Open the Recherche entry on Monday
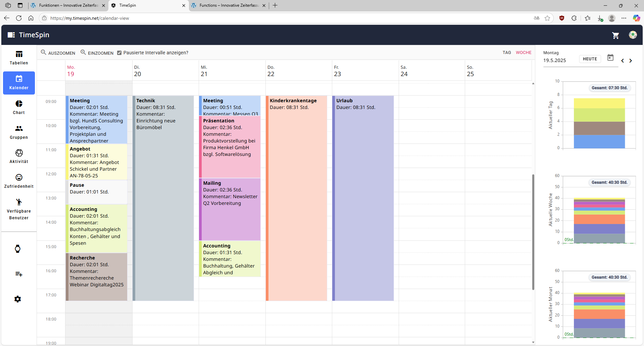 [x=97, y=277]
